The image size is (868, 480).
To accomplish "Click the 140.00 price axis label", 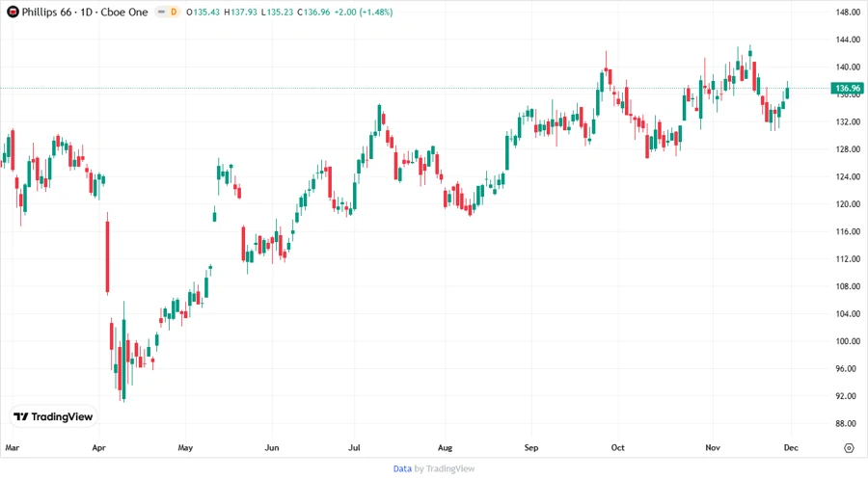I will (x=848, y=67).
